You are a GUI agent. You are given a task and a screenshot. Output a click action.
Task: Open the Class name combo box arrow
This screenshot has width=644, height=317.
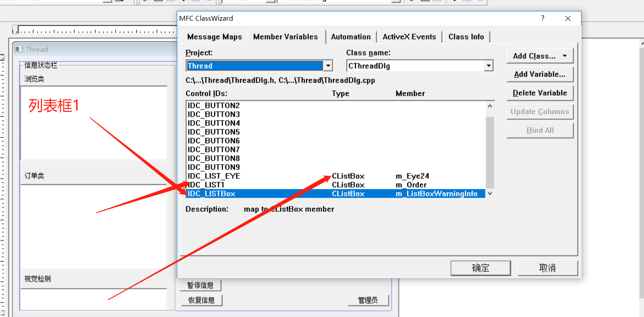tap(488, 66)
